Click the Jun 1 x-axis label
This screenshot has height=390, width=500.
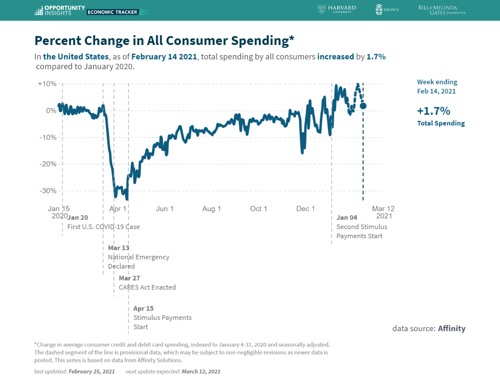(165, 209)
